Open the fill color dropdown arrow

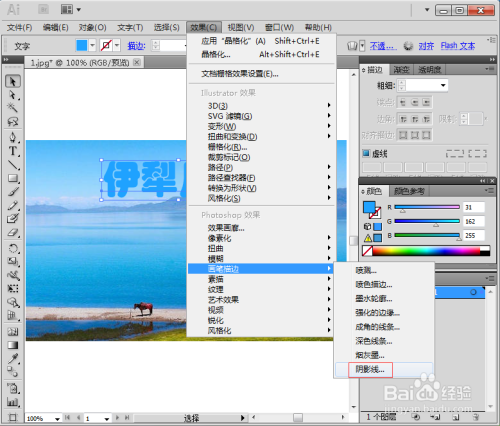pos(92,45)
